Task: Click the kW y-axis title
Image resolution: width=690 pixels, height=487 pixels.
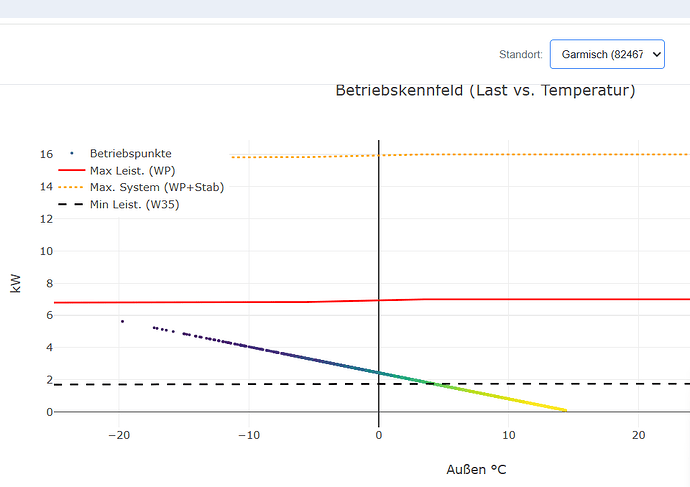Action: point(15,283)
